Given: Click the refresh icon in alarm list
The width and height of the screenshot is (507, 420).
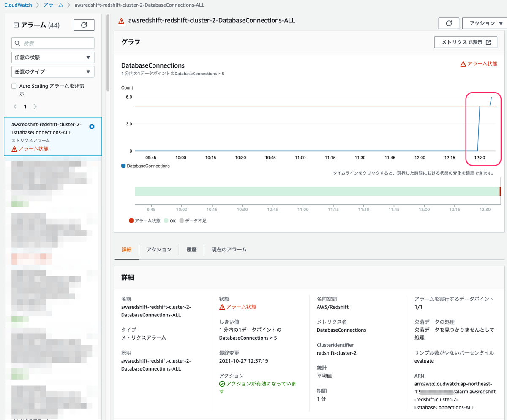Looking at the screenshot, I should tap(84, 25).
